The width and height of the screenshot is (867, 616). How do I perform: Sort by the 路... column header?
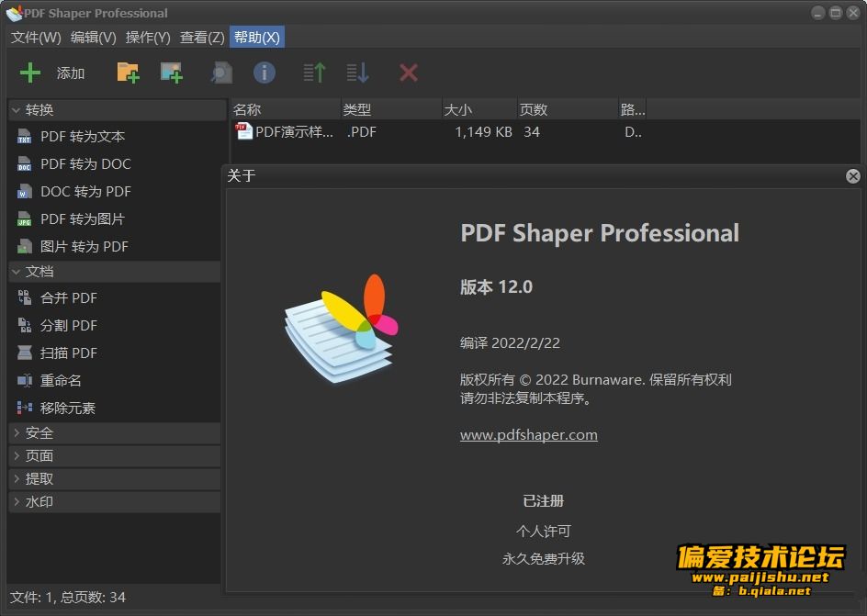click(633, 109)
